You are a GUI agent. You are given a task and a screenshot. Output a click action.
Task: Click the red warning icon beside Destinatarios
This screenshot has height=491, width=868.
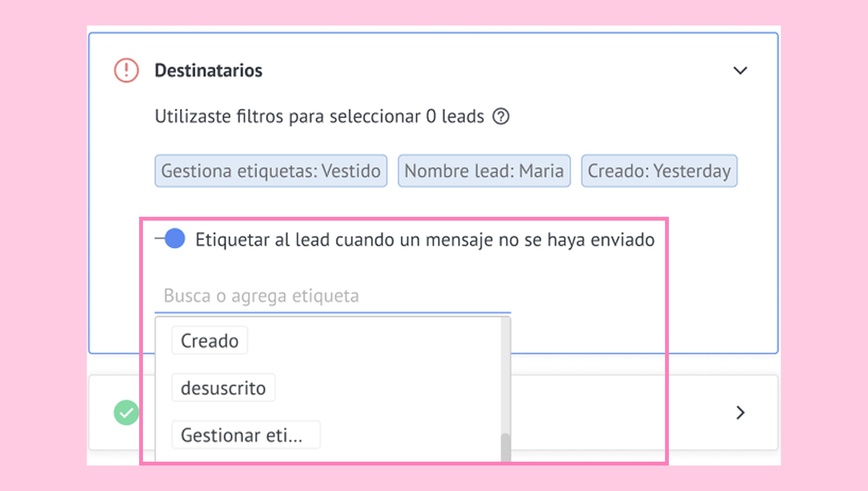tap(126, 70)
